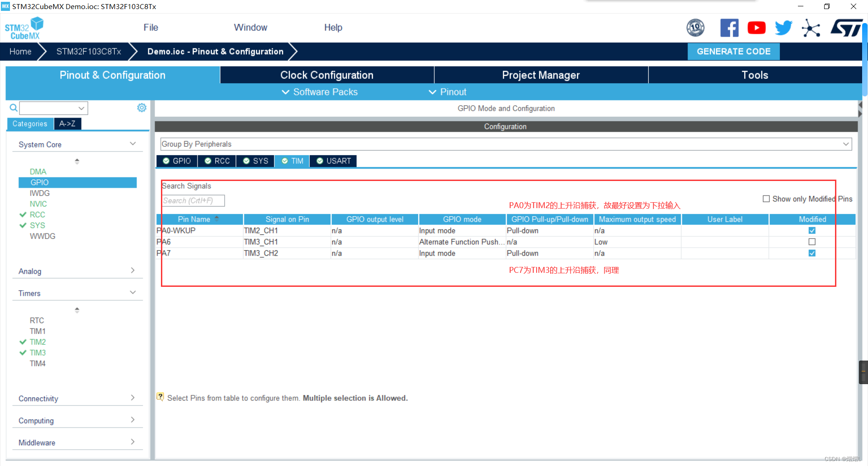
Task: Click Demo.ioc Pinout & Configuration breadcrumb
Action: 215,52
